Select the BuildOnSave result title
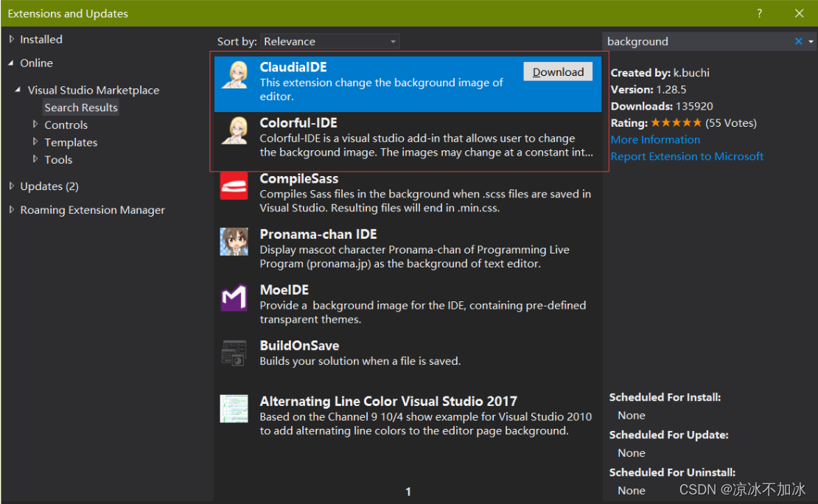This screenshot has height=504, width=818. pyautogui.click(x=299, y=346)
